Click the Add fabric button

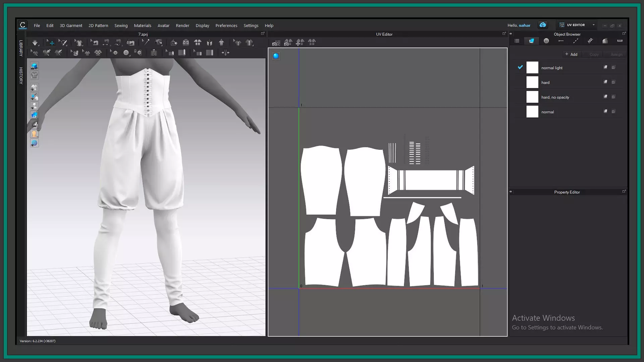click(x=571, y=54)
